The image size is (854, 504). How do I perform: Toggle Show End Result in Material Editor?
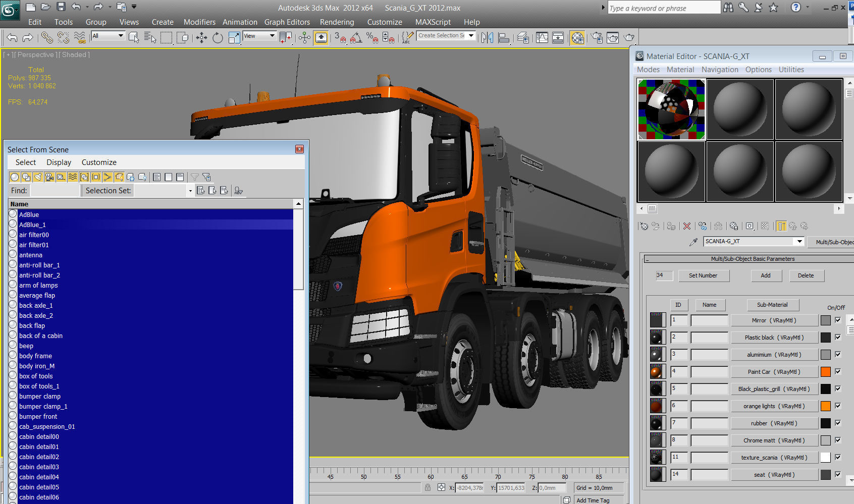tap(781, 226)
